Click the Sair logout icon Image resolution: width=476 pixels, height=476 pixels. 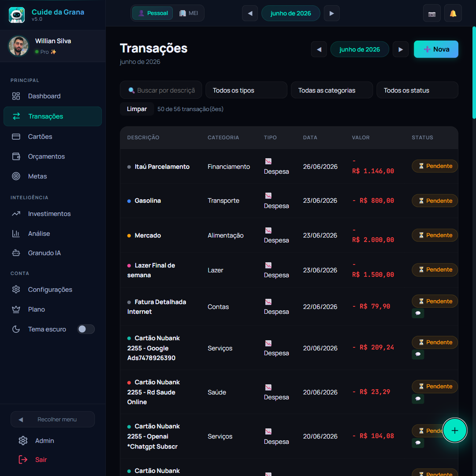pyautogui.click(x=23, y=460)
